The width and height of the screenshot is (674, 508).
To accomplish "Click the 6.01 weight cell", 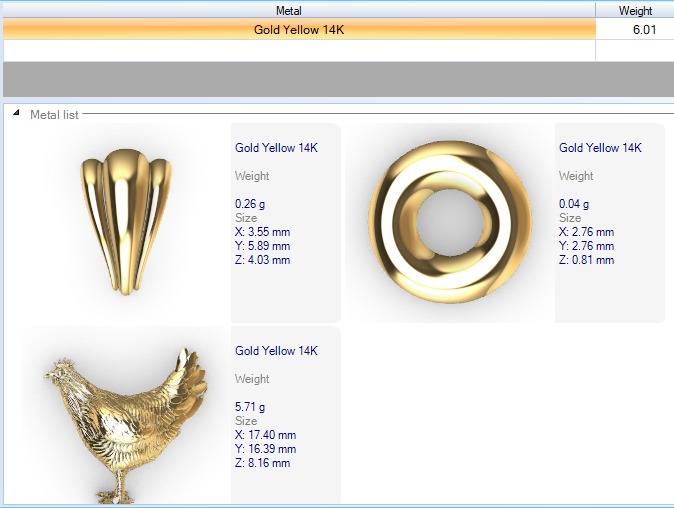I will pyautogui.click(x=635, y=29).
